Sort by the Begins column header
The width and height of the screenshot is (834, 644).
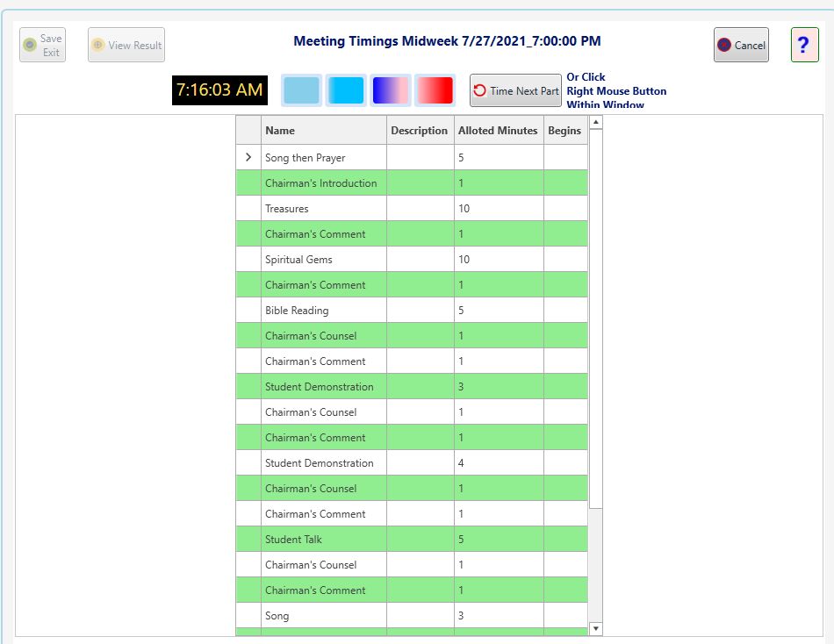pos(565,130)
